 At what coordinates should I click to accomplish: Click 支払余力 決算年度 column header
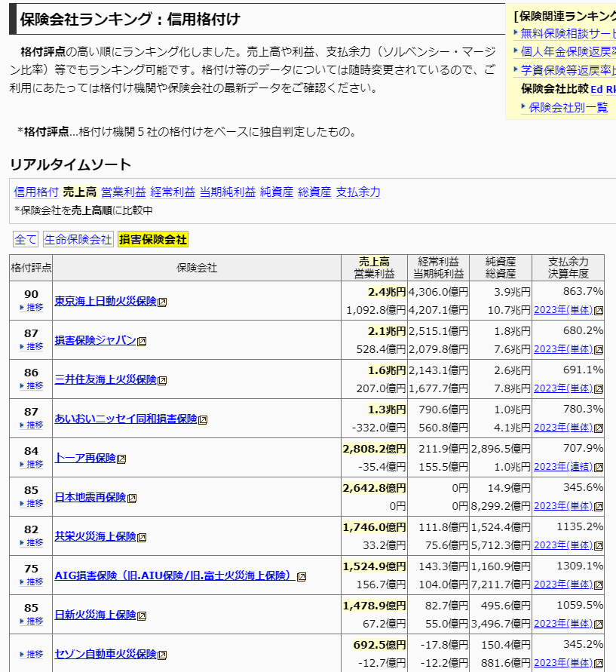coord(568,268)
